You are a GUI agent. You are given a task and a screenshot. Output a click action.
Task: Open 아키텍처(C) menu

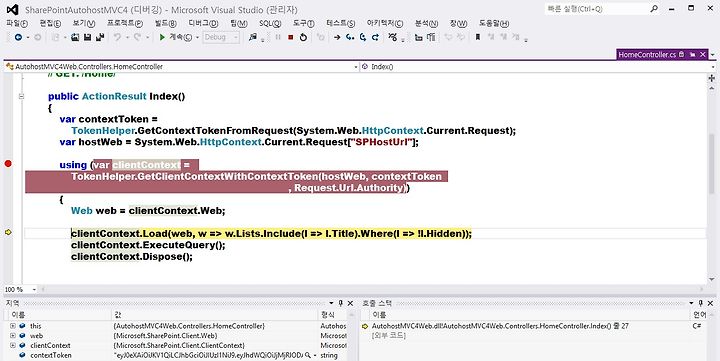[384, 23]
